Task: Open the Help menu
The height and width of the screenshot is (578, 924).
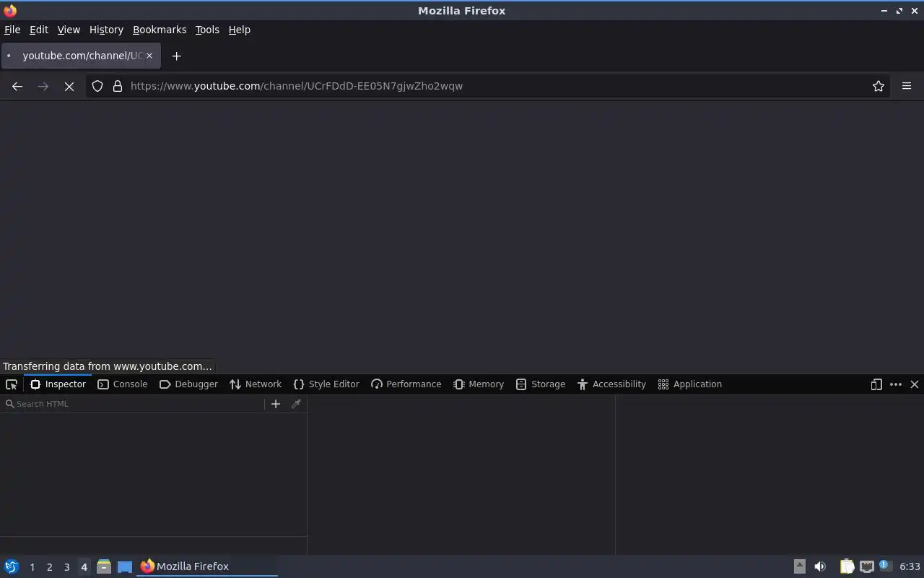Action: point(240,30)
